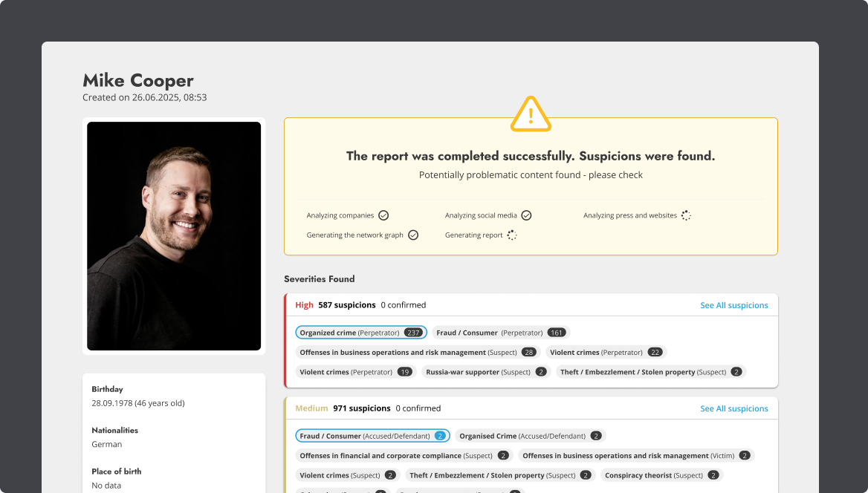Click the 28 badge on Offenses in business operations

point(528,352)
